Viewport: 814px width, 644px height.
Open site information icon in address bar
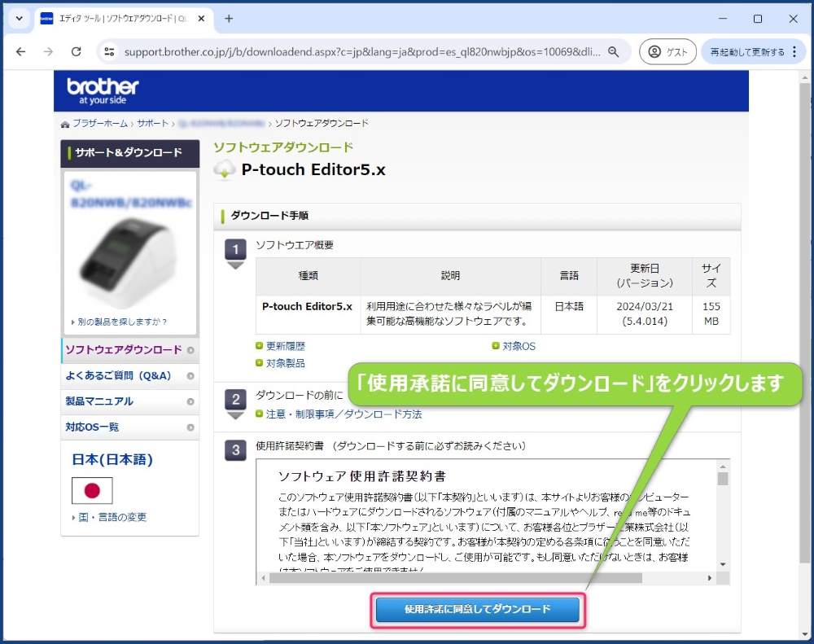[x=109, y=51]
